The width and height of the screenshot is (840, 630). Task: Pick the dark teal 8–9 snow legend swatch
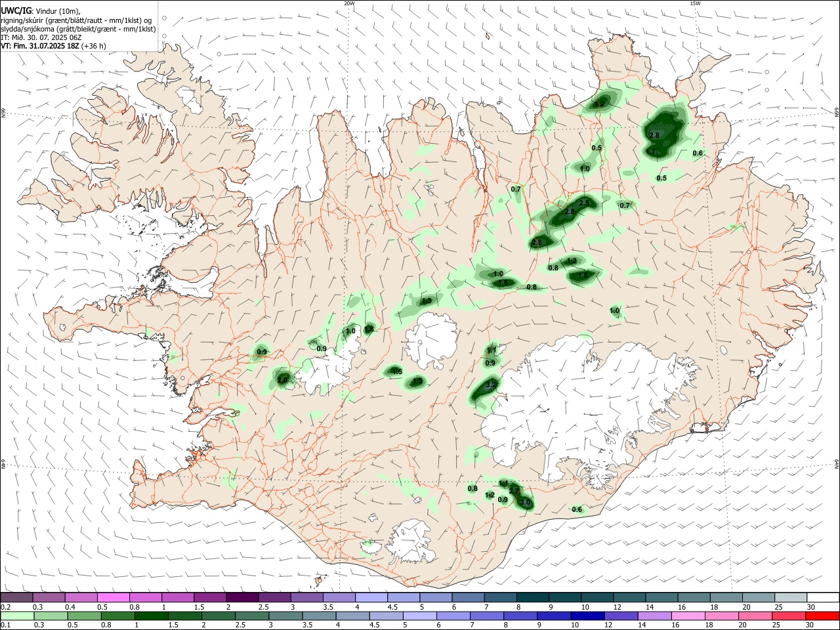coord(532,598)
